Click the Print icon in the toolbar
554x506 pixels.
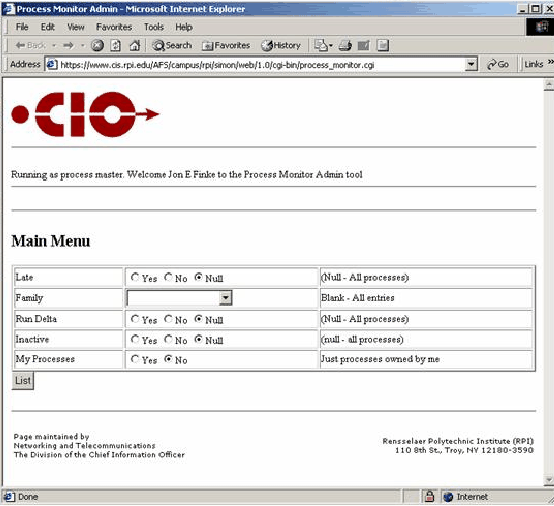(x=345, y=45)
